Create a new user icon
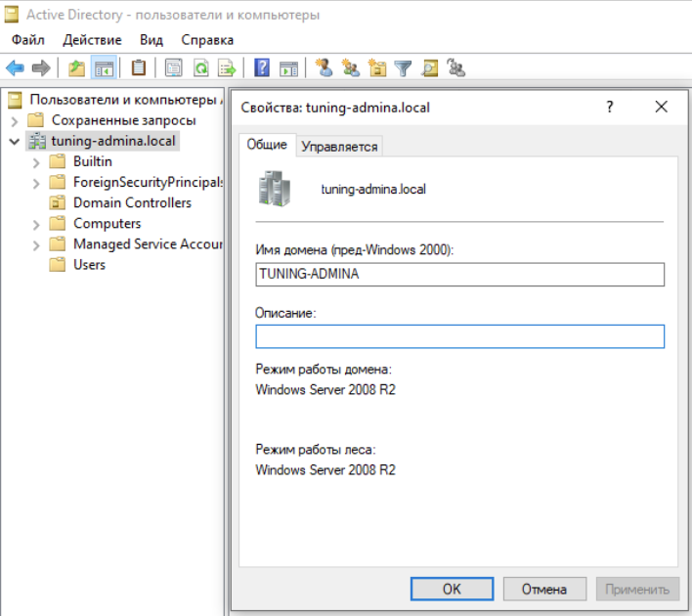The height and width of the screenshot is (616, 692). pos(324,68)
